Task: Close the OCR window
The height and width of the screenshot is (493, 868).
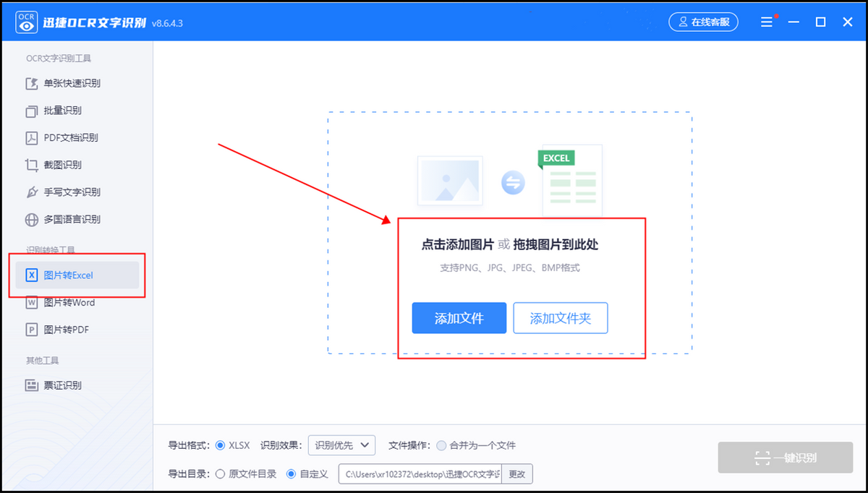Action: click(x=848, y=22)
